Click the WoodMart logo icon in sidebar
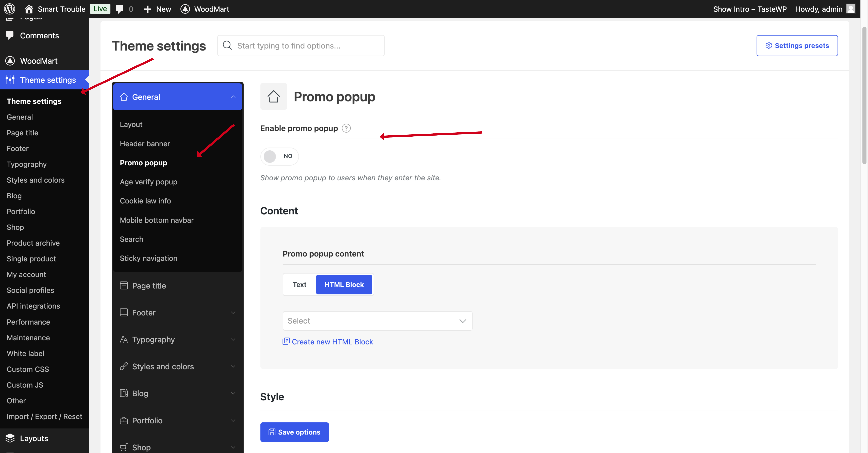 coord(10,61)
